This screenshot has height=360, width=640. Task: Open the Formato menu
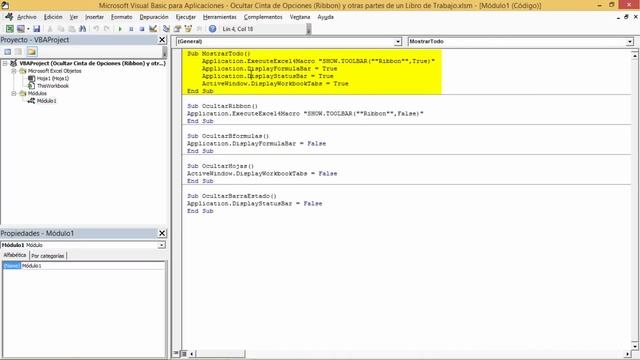tap(122, 17)
